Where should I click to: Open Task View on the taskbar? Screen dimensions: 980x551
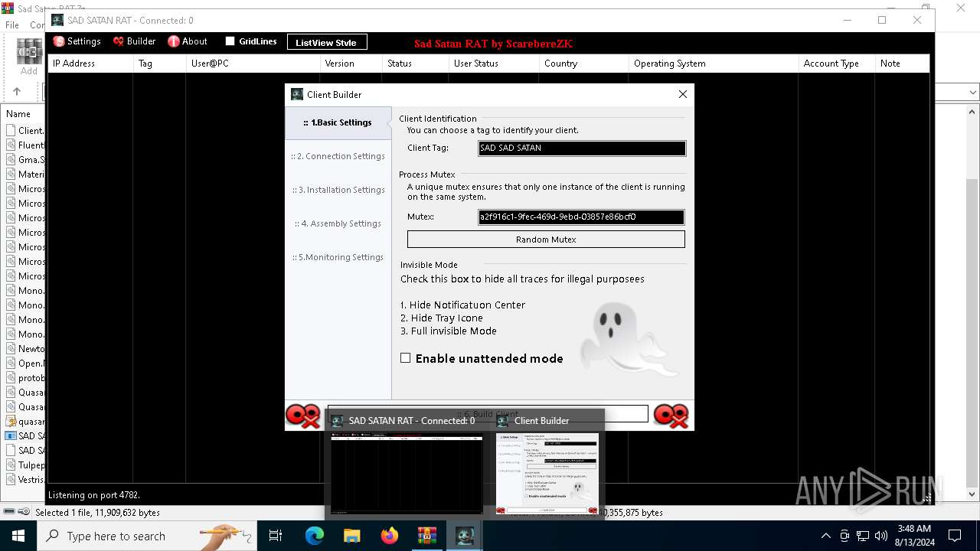(276, 536)
